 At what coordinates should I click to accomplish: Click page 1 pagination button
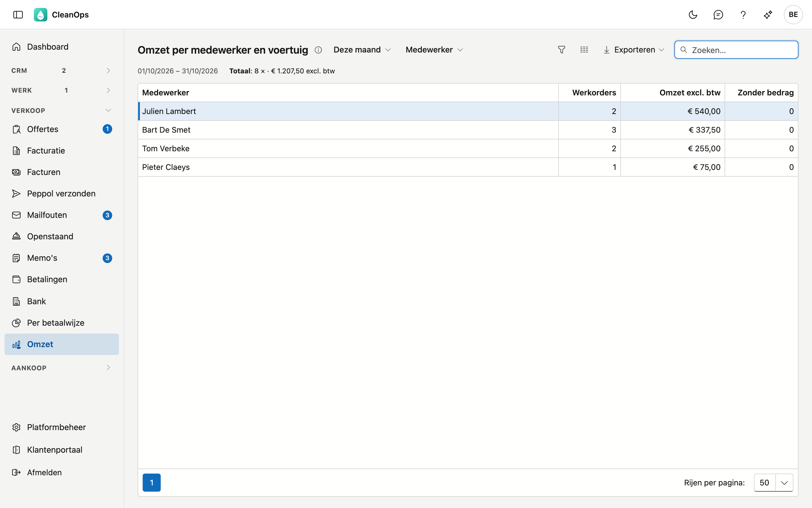(152, 483)
